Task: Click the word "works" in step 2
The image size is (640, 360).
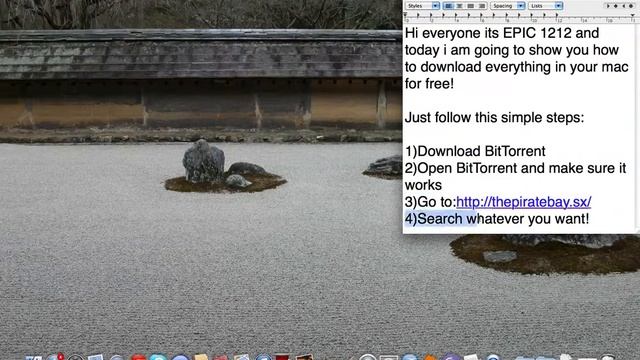Action: 423,185
